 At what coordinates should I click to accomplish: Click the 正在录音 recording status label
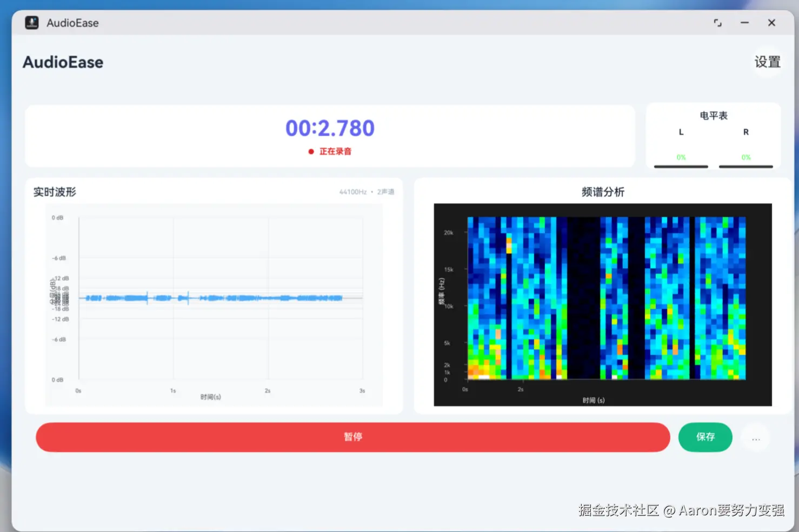335,151
